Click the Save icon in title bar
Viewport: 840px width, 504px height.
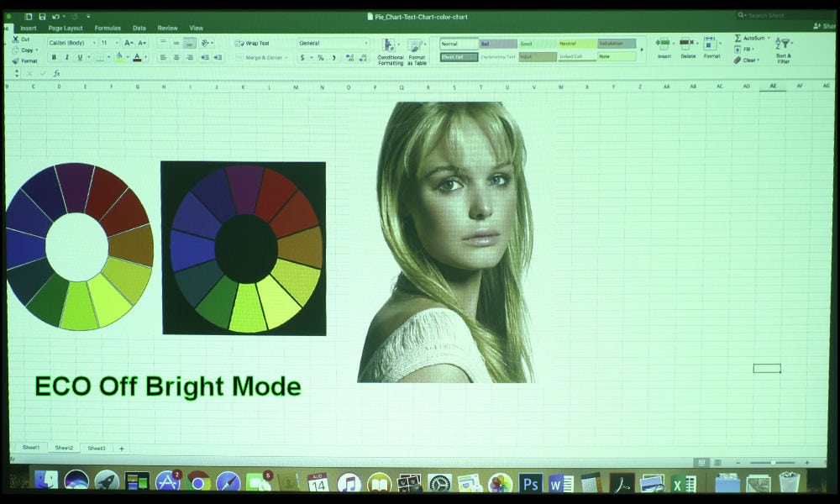[x=42, y=16]
